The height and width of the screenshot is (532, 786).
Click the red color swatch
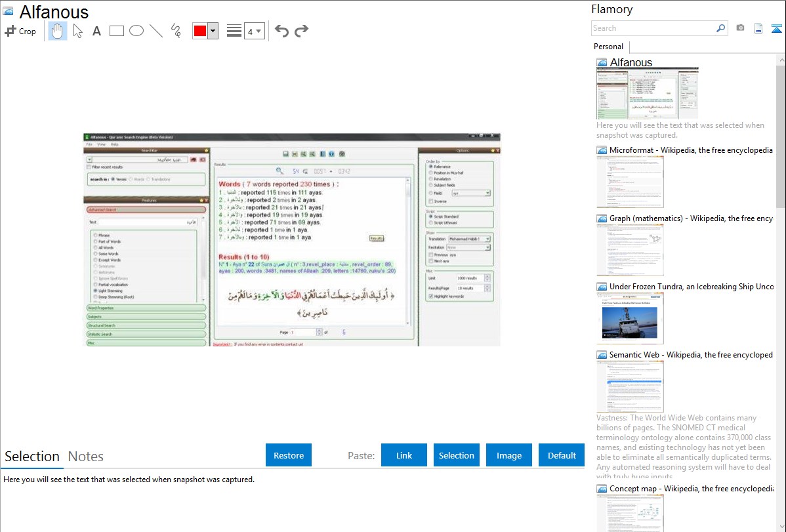pos(200,31)
